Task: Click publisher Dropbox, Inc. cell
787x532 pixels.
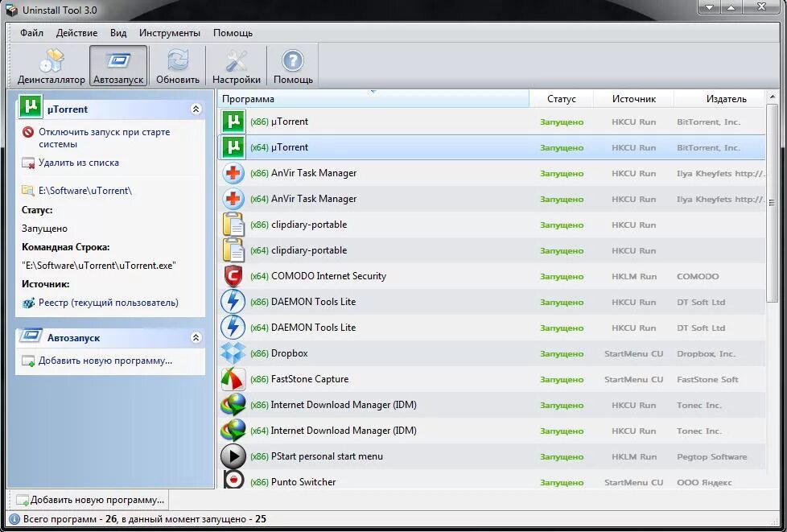Action: coord(706,354)
